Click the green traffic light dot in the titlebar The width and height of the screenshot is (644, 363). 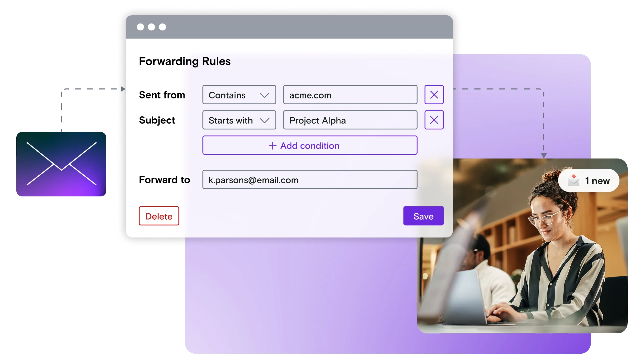pos(162,27)
